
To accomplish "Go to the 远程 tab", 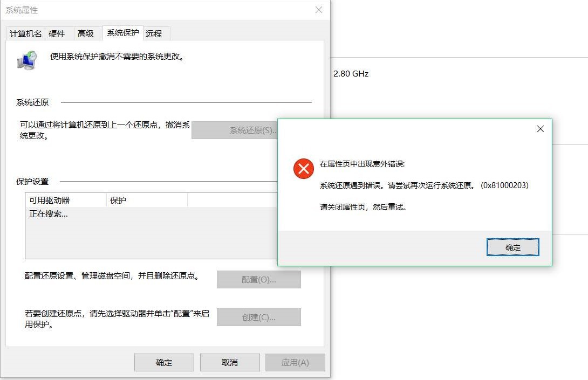I will 154,33.
